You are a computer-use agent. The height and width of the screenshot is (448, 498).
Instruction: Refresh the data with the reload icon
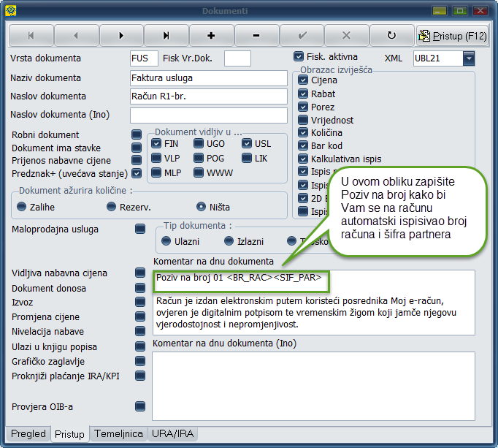(391, 35)
